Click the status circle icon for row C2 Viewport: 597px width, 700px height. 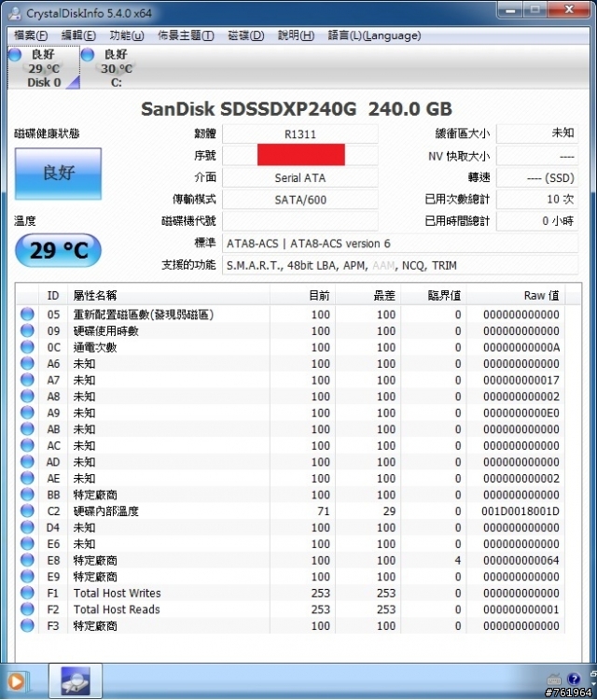pos(27,511)
